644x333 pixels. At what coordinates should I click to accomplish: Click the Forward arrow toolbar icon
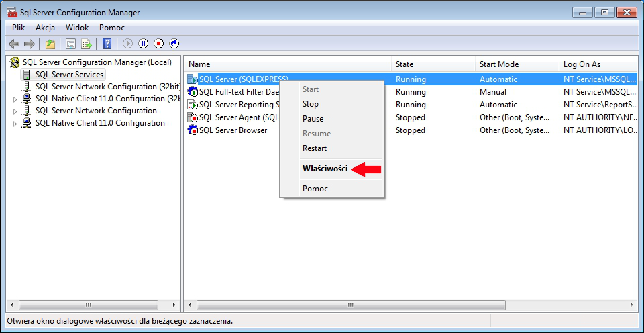tap(29, 44)
